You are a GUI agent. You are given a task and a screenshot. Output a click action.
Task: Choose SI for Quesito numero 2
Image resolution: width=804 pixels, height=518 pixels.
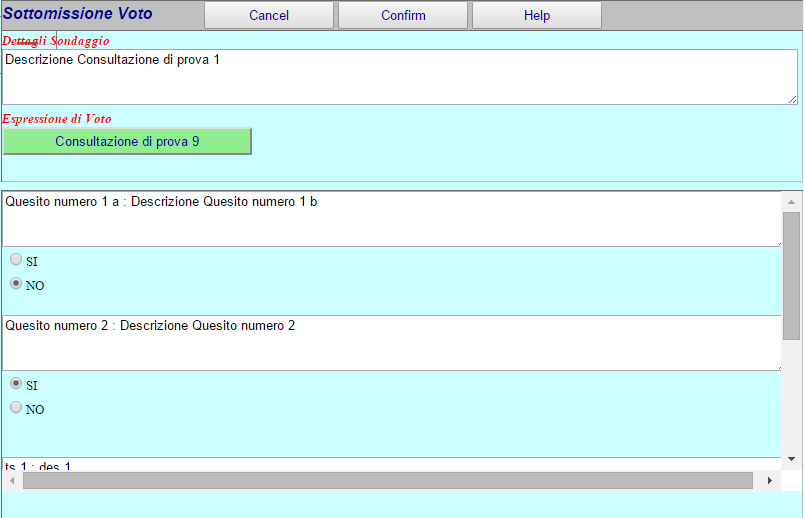[x=16, y=384]
